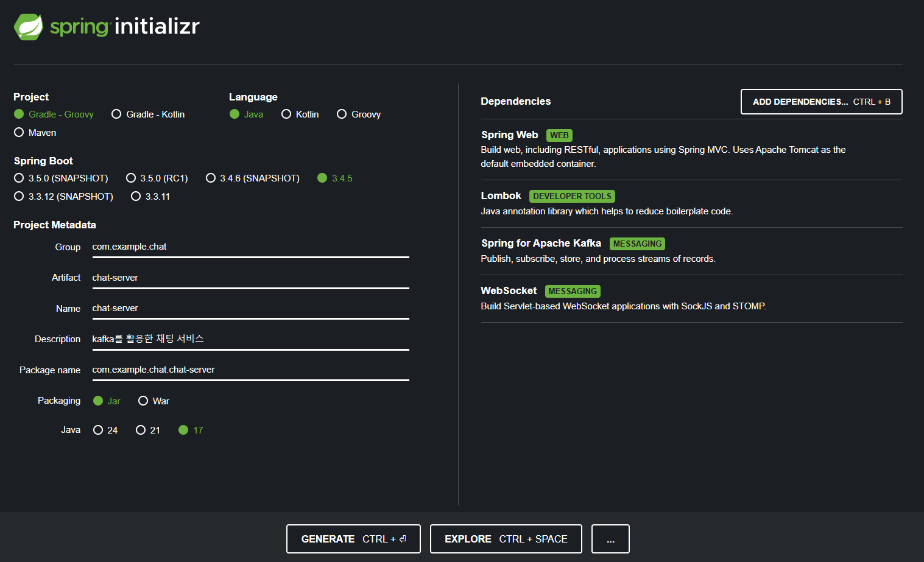
Task: Focus the Artifact text field
Action: (250, 278)
